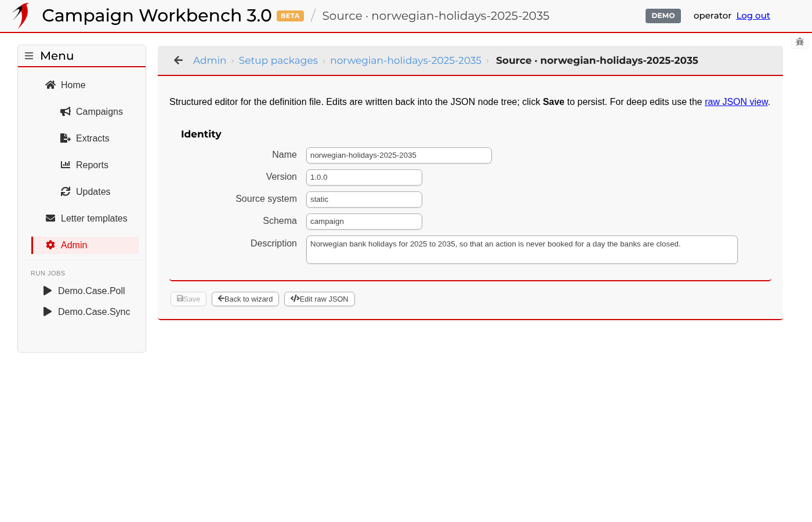Click the DEMO badge in header

(663, 16)
